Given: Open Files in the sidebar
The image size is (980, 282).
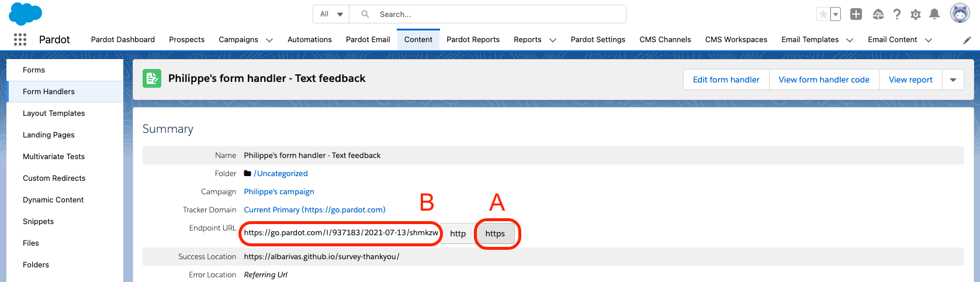Looking at the screenshot, I should 65,243.
